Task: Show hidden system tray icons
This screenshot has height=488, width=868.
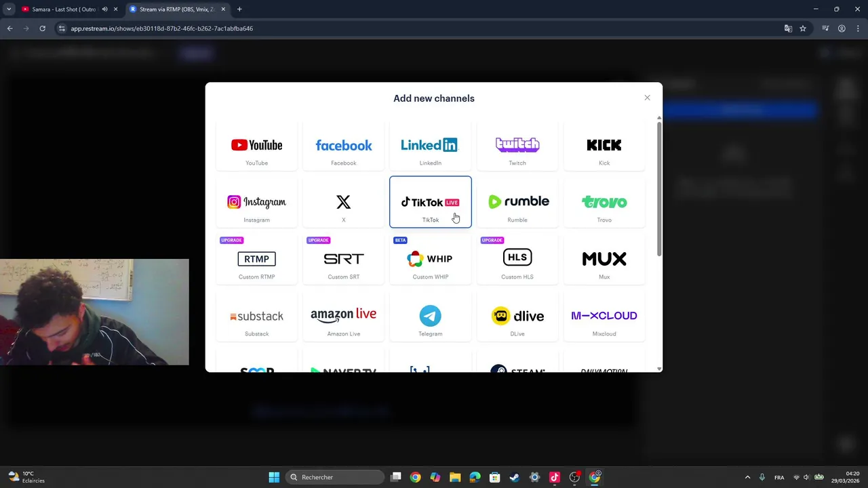Action: 748,477
